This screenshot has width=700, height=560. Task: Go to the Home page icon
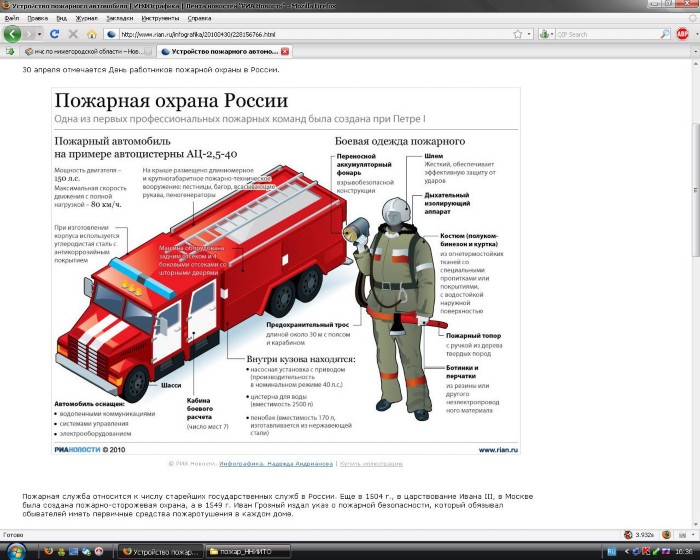(92, 34)
